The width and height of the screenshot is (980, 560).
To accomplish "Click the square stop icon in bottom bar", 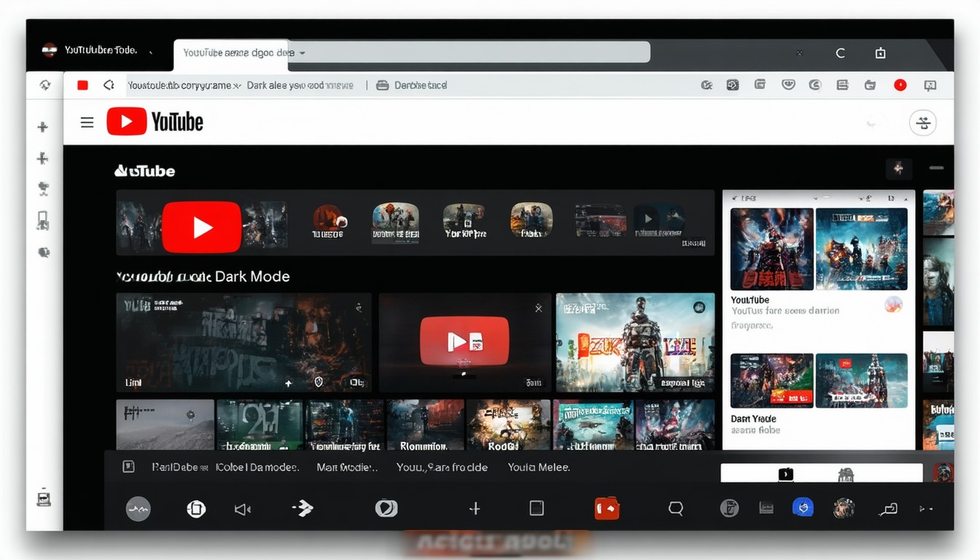I will click(537, 508).
